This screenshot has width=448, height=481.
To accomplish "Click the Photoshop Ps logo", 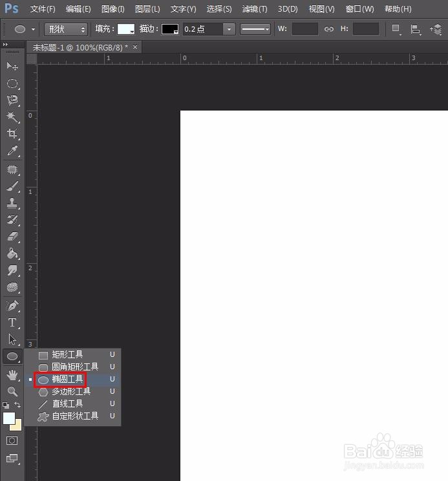I will click(12, 8).
